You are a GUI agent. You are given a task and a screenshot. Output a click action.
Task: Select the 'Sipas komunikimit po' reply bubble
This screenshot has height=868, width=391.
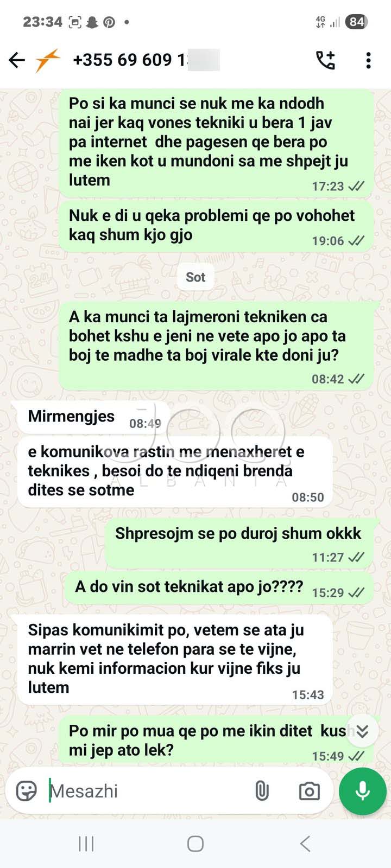pyautogui.click(x=175, y=659)
